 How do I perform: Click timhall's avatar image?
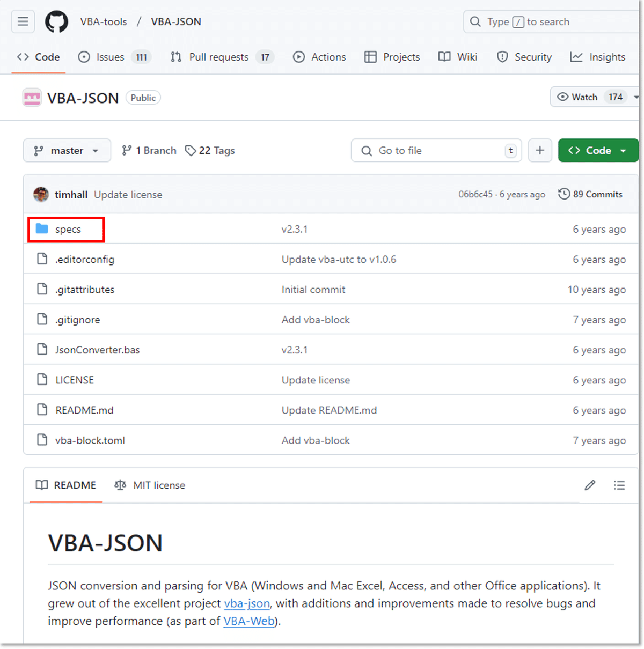click(41, 194)
